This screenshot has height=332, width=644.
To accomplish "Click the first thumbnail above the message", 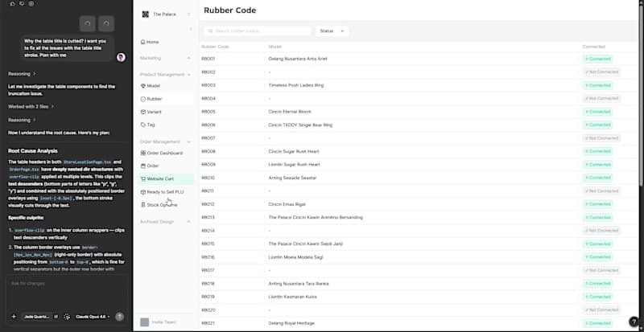I will [x=88, y=24].
